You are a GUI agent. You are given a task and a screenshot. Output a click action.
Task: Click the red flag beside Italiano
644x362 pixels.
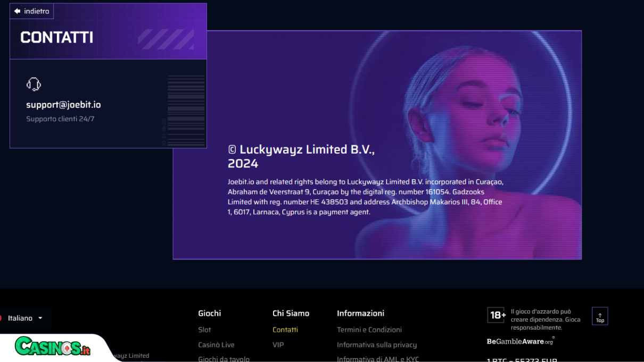(1, 318)
